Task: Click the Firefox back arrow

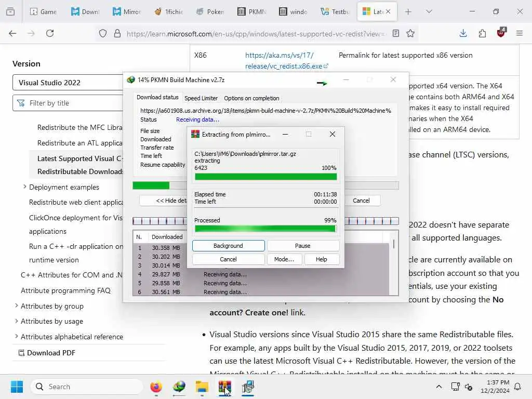Action: (12, 33)
